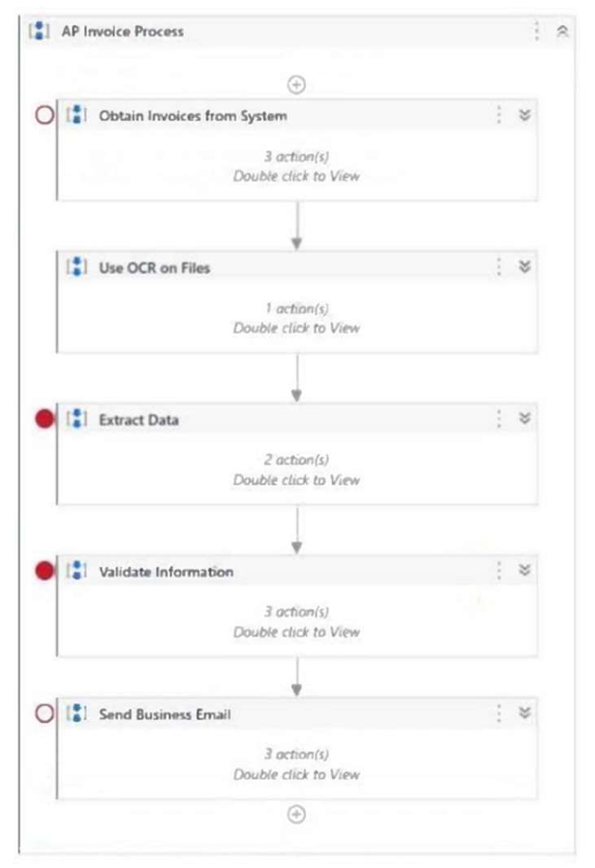This screenshot has height=868, width=595.
Task: Click the Use OCR on Files sequence icon
Action: [76, 267]
